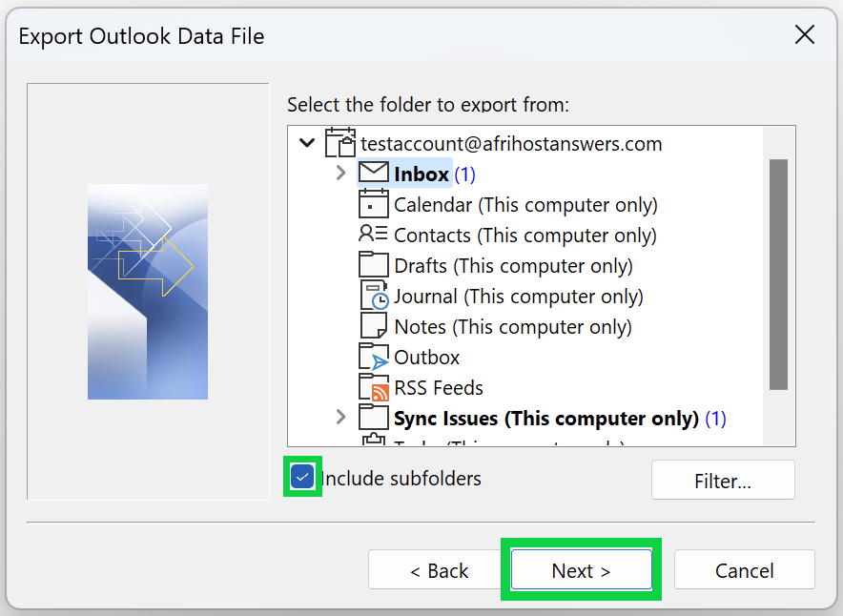843x616 pixels.
Task: Go back with the < Back button
Action: coord(439,570)
